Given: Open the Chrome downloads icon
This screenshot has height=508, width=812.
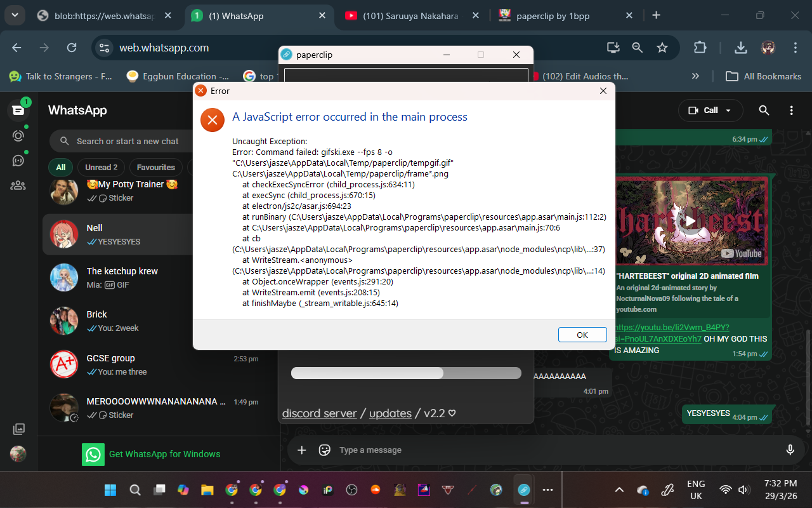Looking at the screenshot, I should (x=740, y=48).
